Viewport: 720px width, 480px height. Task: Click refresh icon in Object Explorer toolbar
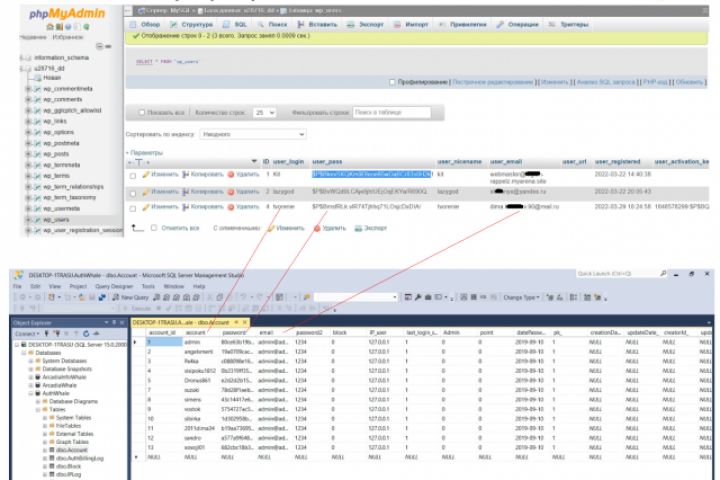(x=86, y=333)
